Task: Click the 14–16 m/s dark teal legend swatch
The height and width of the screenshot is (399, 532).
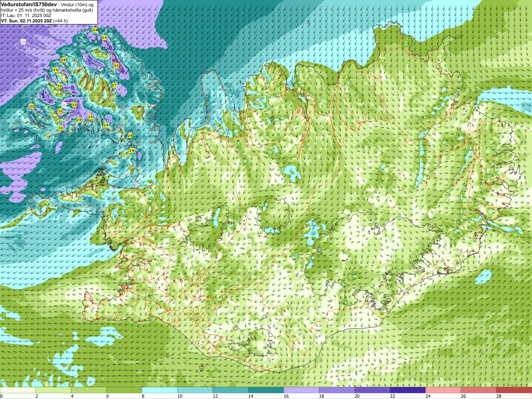Action: 266,390
